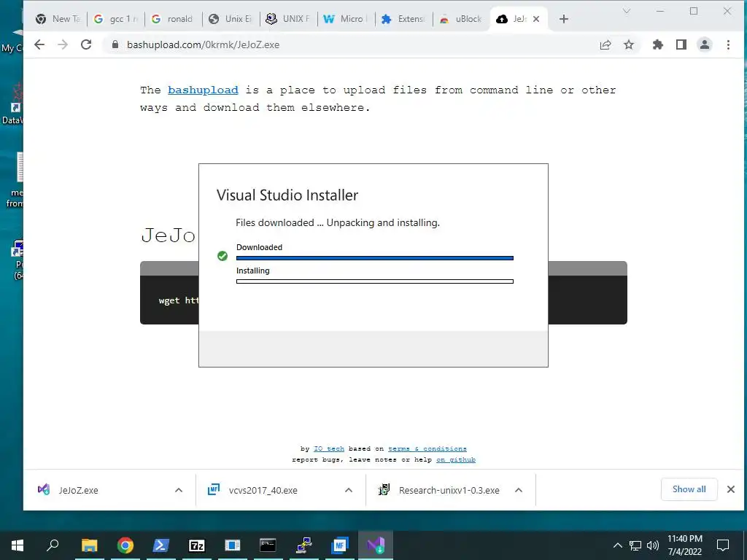Image resolution: width=747 pixels, height=560 pixels.
Task: Switch to the Unix Ed tab
Action: pos(231,19)
